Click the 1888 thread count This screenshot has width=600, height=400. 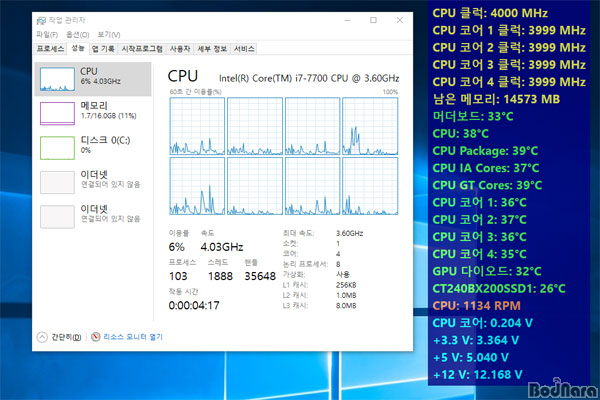[x=220, y=276]
